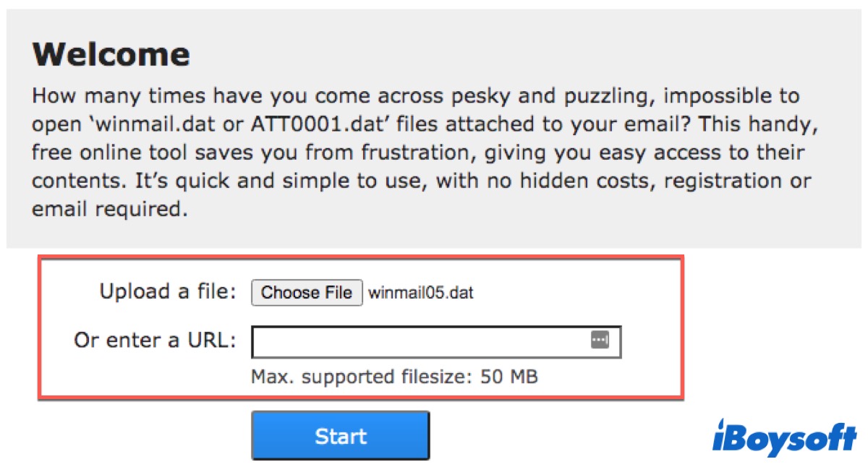The width and height of the screenshot is (868, 467).
Task: Click the 'Max. supported filesize: 50 MB' note
Action: click(394, 377)
